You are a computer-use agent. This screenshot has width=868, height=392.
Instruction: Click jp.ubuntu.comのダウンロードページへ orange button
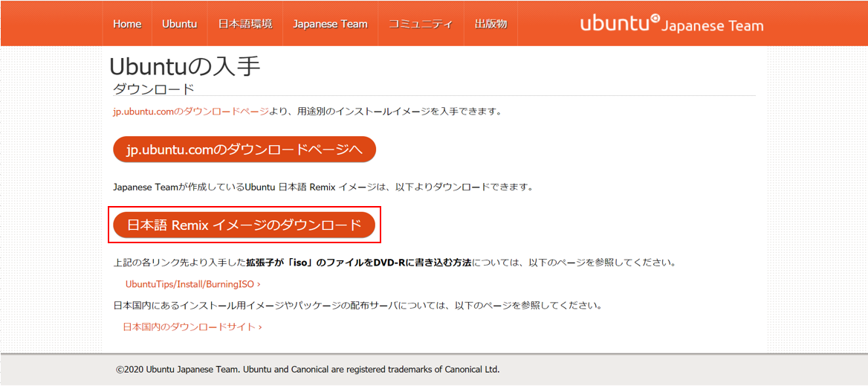(244, 150)
